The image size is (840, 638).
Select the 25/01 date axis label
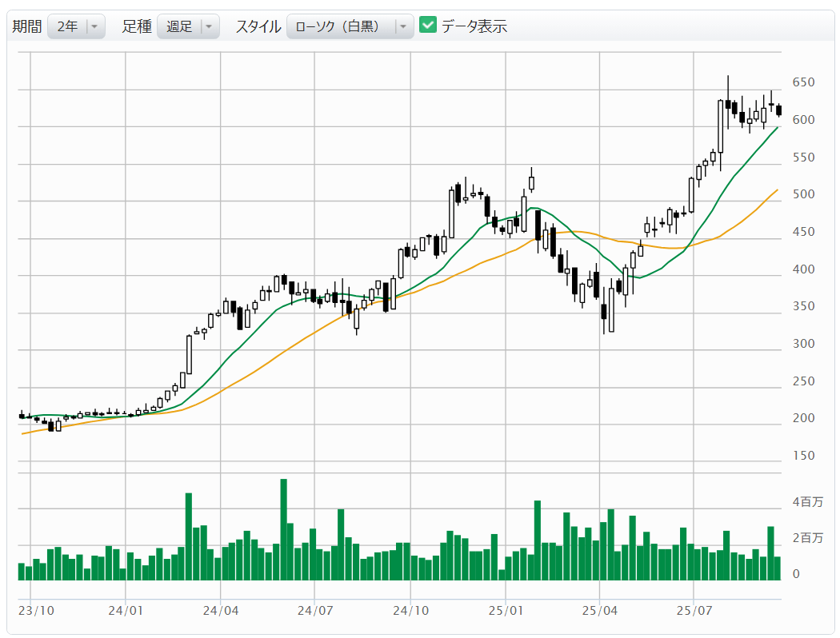coord(505,611)
